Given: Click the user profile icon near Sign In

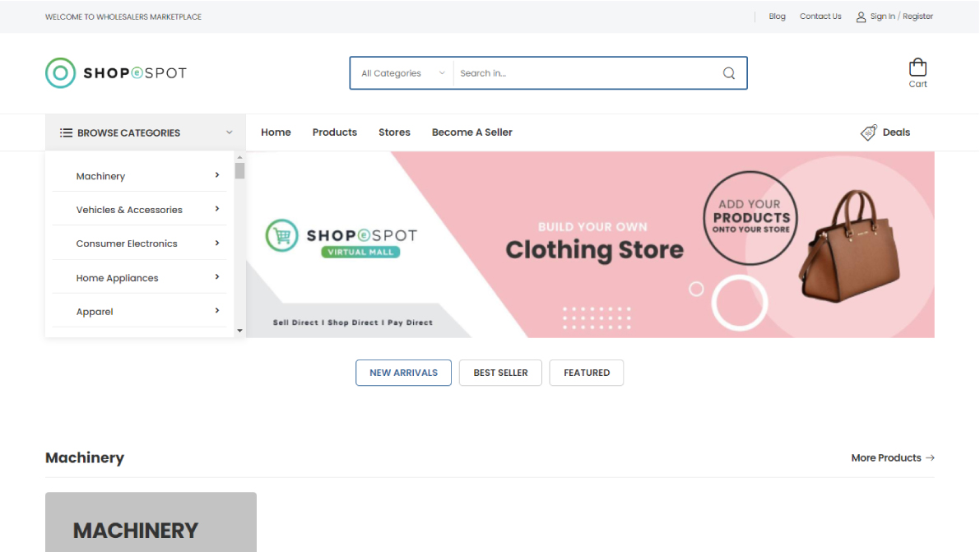Looking at the screenshot, I should point(861,16).
